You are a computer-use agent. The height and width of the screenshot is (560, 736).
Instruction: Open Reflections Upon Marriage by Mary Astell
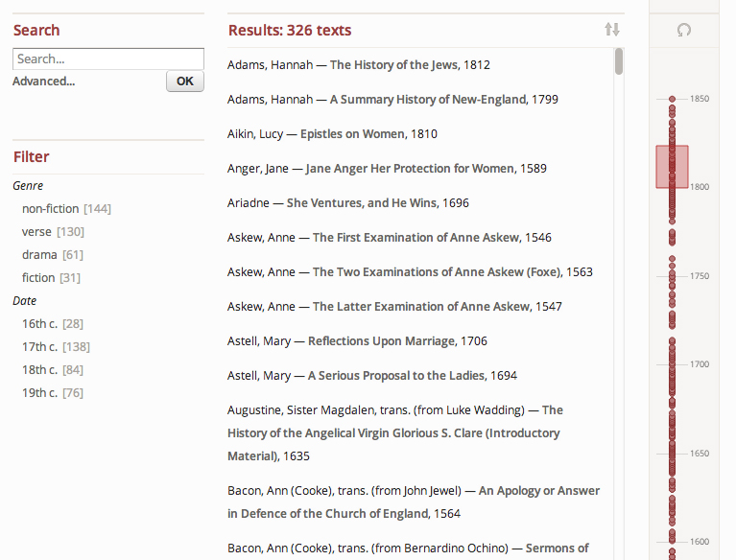[382, 341]
